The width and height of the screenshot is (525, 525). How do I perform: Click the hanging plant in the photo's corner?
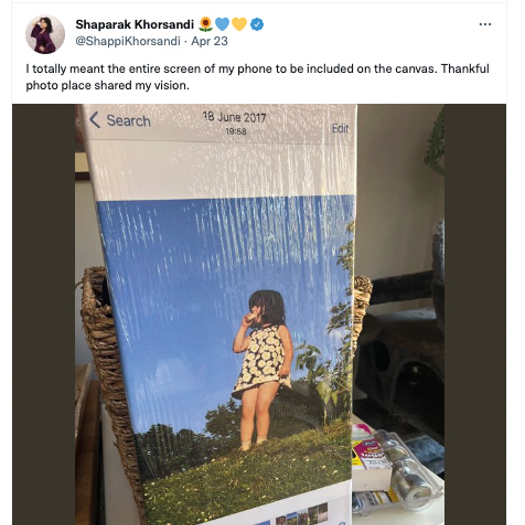pos(435,142)
